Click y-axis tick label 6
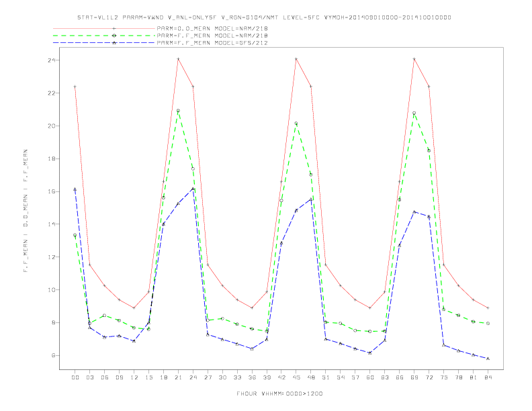Image resolution: width=532 pixels, height=411 pixels. 53,356
